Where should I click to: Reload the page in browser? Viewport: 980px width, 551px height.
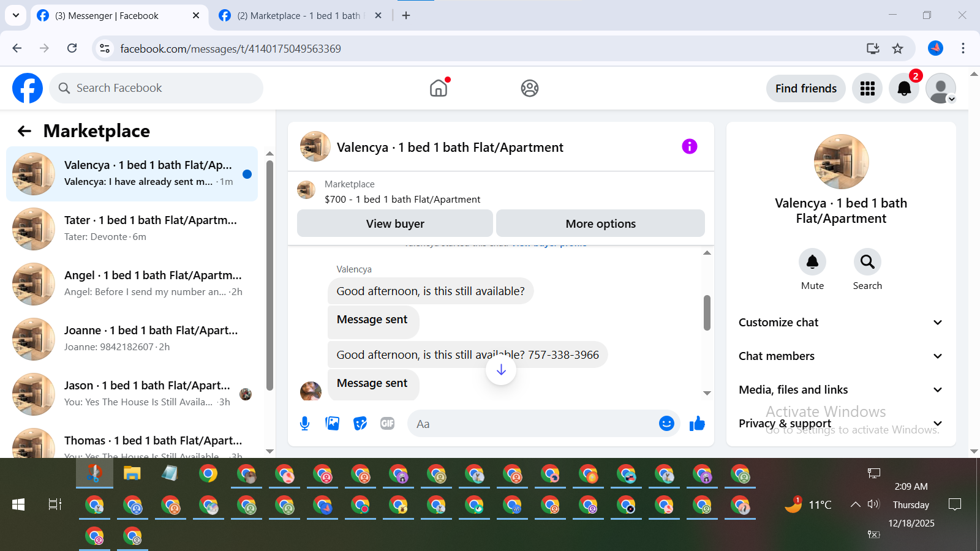click(x=72, y=48)
